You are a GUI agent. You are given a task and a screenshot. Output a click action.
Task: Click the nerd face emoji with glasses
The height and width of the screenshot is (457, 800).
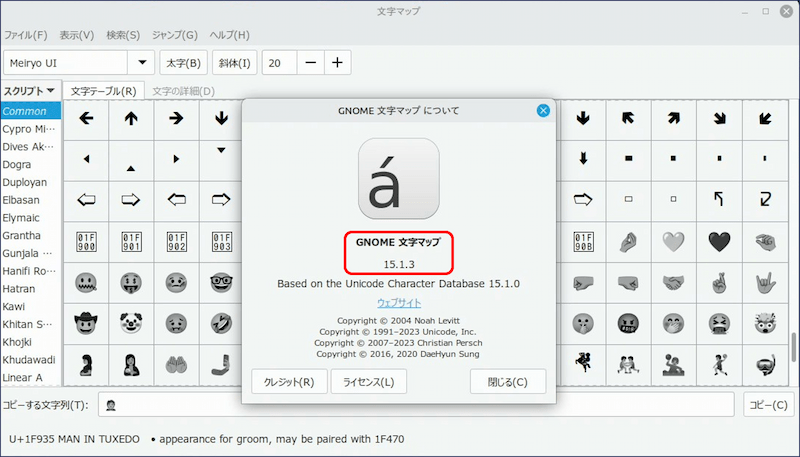pos(221,283)
